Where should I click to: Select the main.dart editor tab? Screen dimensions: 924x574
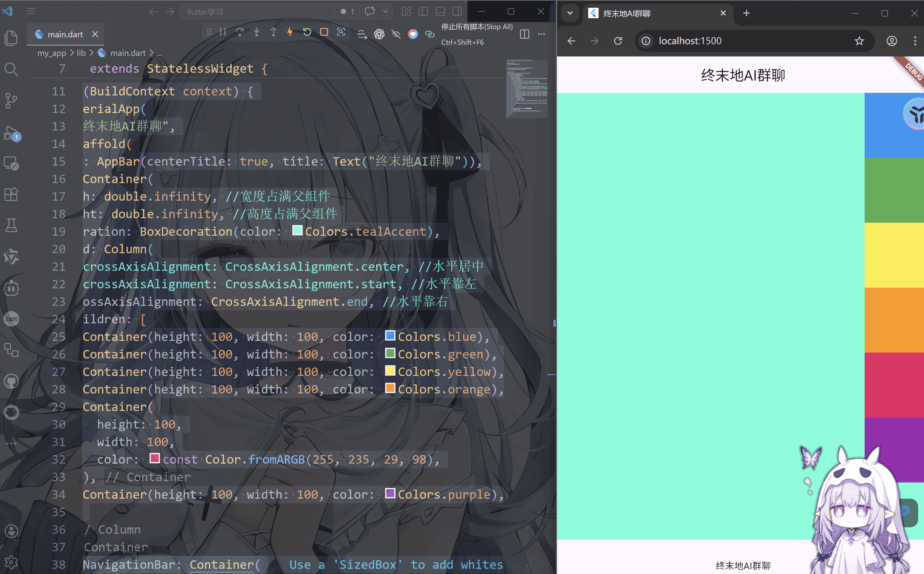(x=65, y=34)
